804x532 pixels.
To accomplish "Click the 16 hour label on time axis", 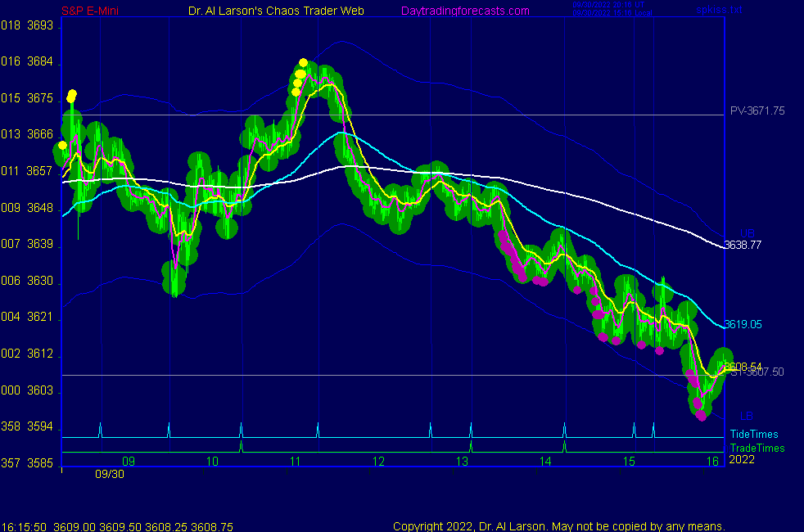I will point(713,462).
